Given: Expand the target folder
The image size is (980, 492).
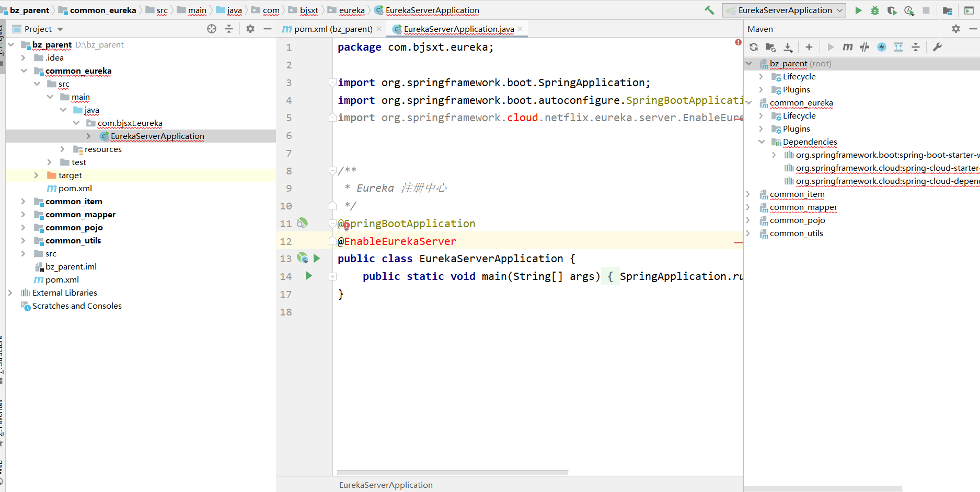Looking at the screenshot, I should tap(37, 175).
